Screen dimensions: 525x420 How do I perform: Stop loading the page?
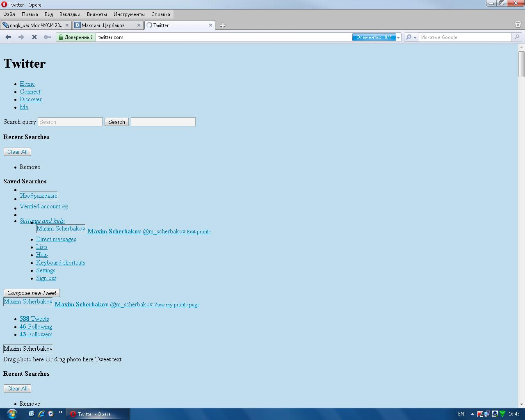click(x=34, y=37)
